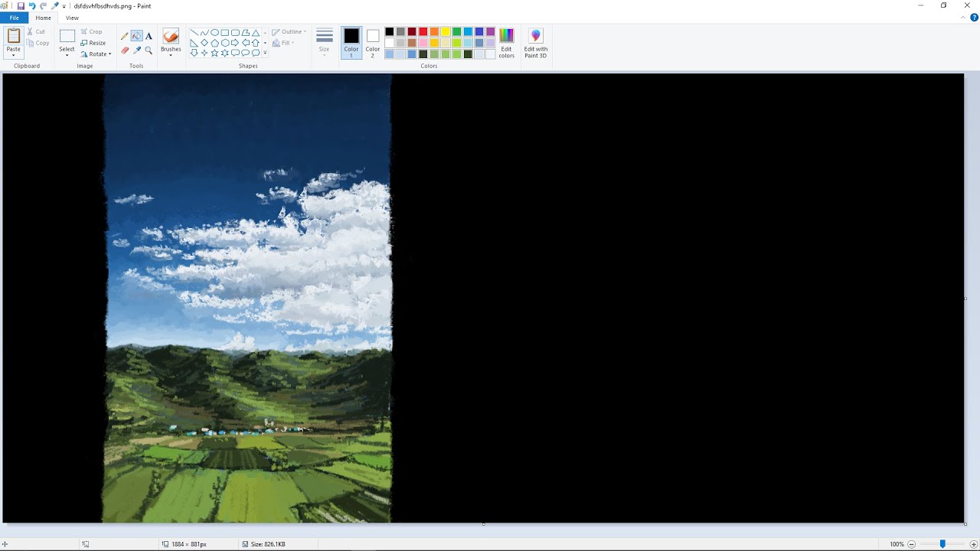Open the shape Outline dropdown
This screenshot has width=980, height=551.
289,31
